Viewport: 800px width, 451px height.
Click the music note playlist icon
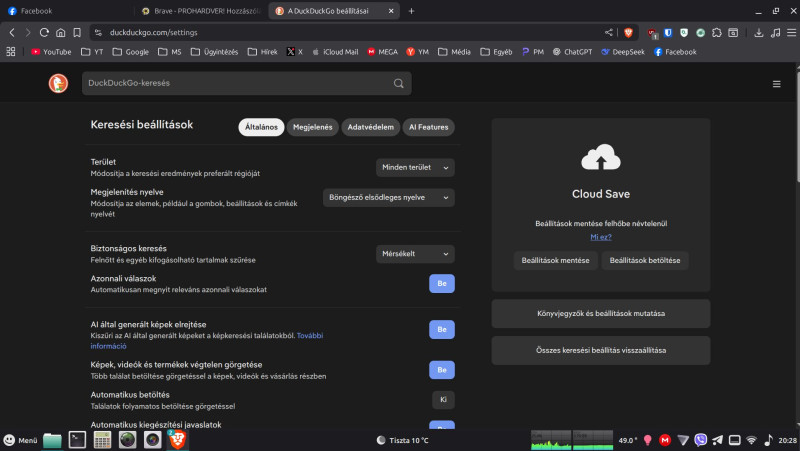tap(776, 32)
